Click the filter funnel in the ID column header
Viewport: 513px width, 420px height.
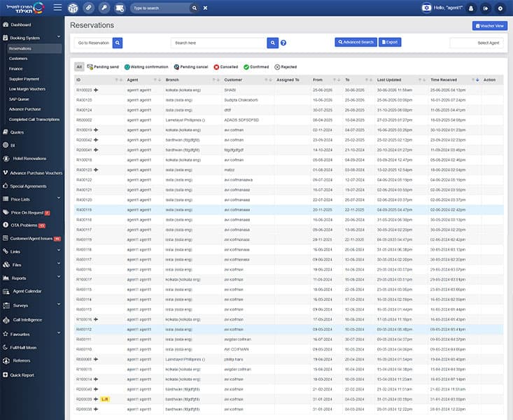pyautogui.click(x=116, y=80)
